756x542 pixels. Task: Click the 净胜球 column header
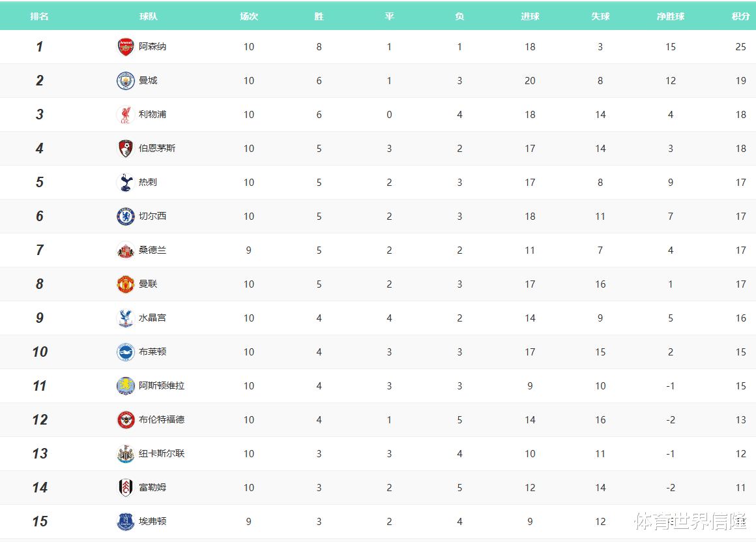tap(671, 16)
